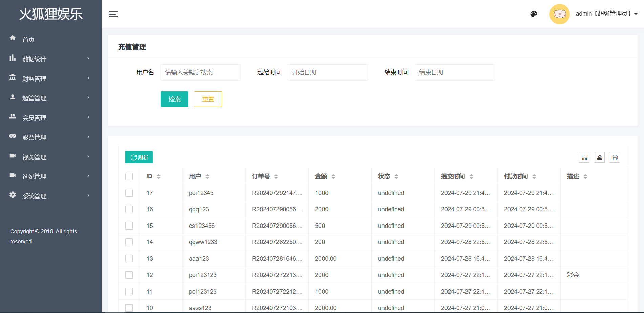Click the table print icon
This screenshot has width=644, height=313.
(615, 157)
